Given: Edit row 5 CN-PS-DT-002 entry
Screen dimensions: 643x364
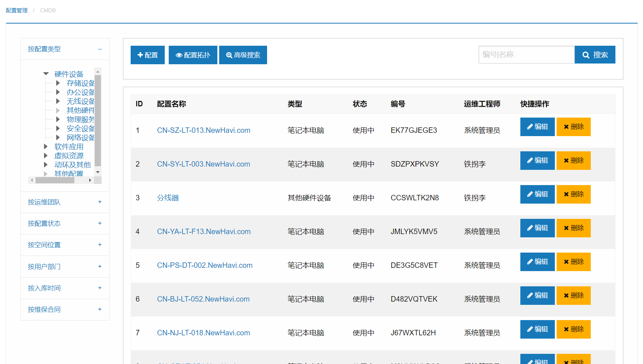Looking at the screenshot, I should [537, 262].
